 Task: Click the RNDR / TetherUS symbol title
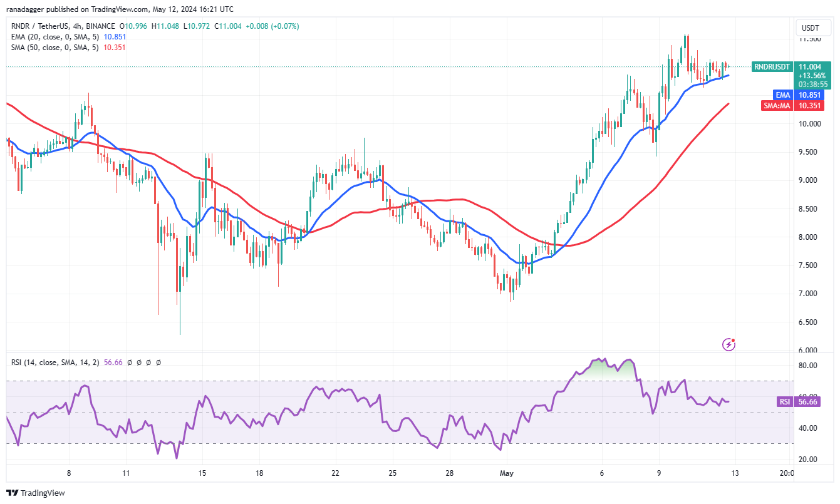click(40, 26)
